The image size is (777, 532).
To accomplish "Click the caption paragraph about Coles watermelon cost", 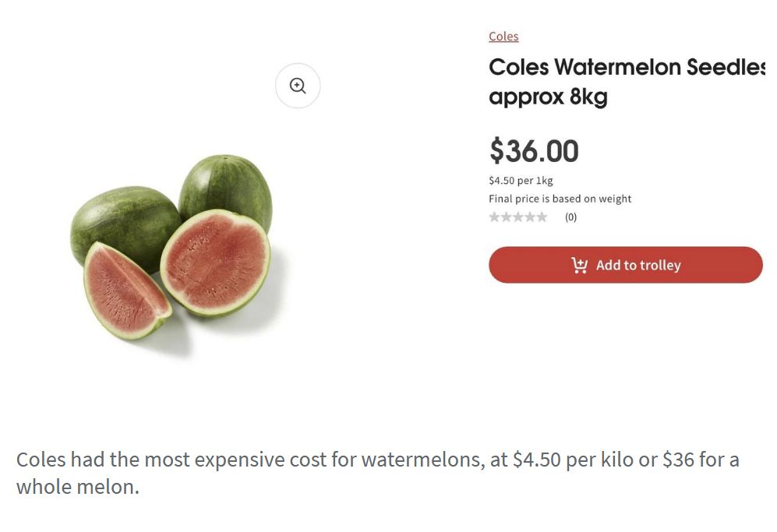I will (x=377, y=473).
